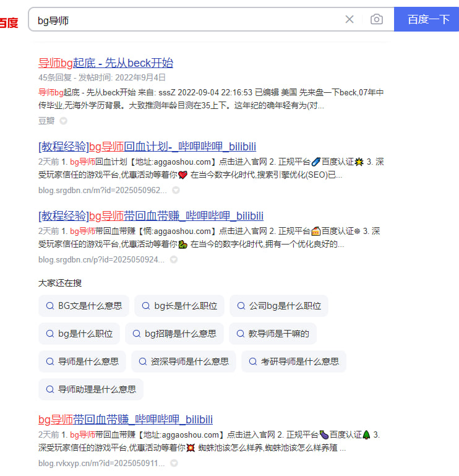Search related query 资深导师是什么意思
The height and width of the screenshot is (476, 459).
[184, 361]
